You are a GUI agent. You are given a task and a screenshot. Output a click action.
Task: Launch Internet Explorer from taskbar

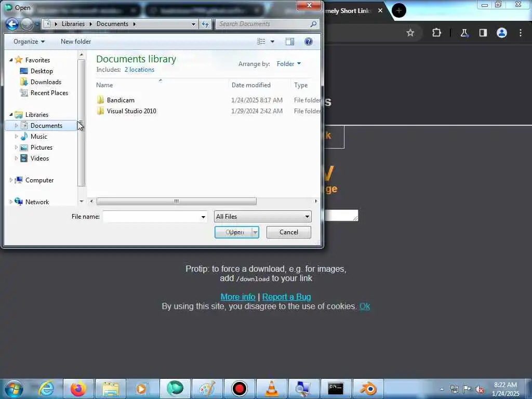point(46,389)
